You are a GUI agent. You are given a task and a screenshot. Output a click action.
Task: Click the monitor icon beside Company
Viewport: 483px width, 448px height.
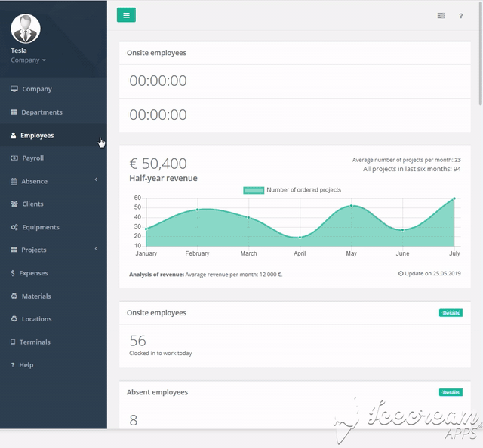14,89
